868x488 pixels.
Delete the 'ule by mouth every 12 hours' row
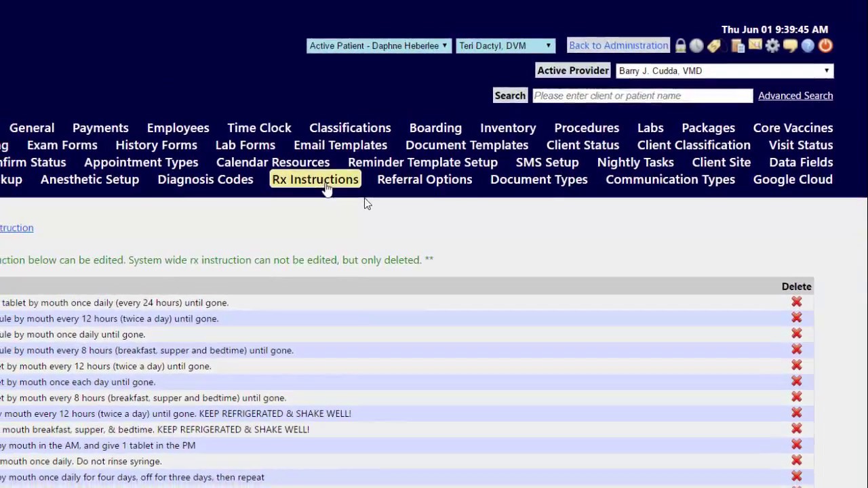pos(797,317)
